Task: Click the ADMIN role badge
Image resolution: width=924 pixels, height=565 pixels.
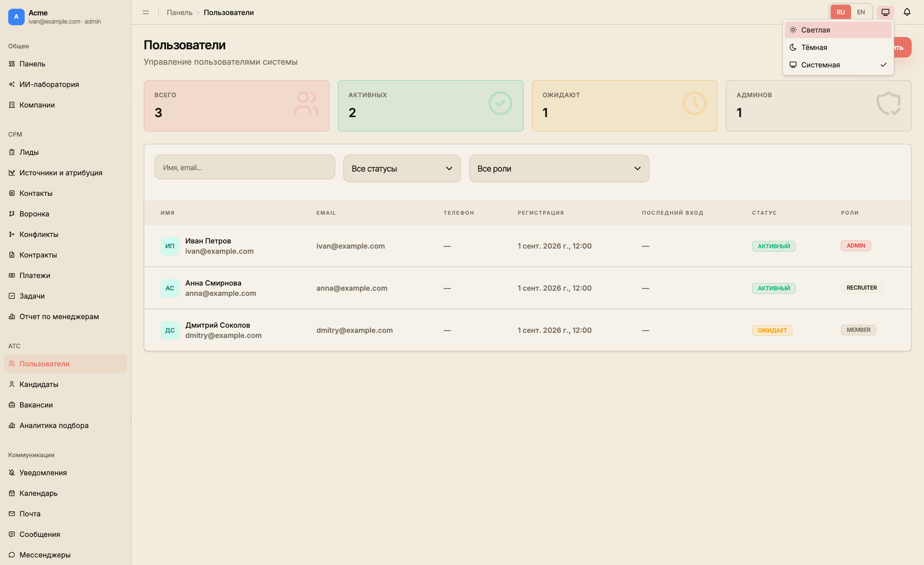Action: (x=856, y=246)
